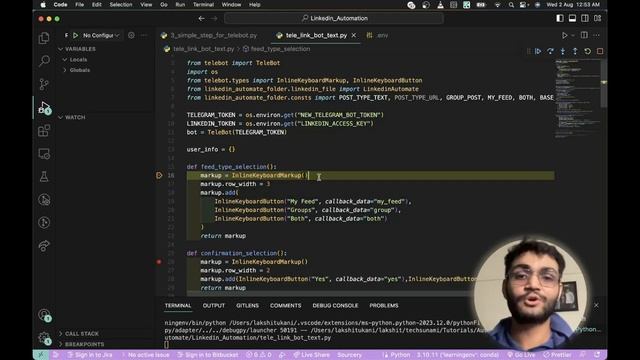The image size is (640, 360).
Task: Open the Testing flask view
Action: pyautogui.click(x=44, y=176)
